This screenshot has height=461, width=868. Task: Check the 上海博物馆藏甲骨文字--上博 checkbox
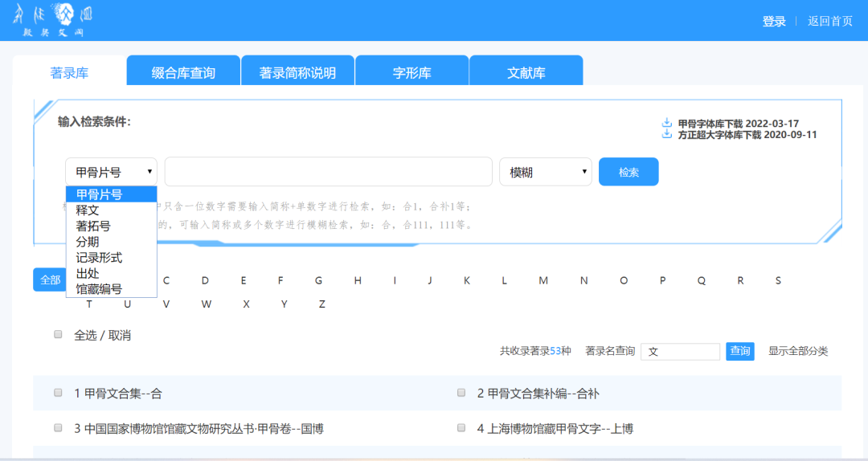[461, 428]
